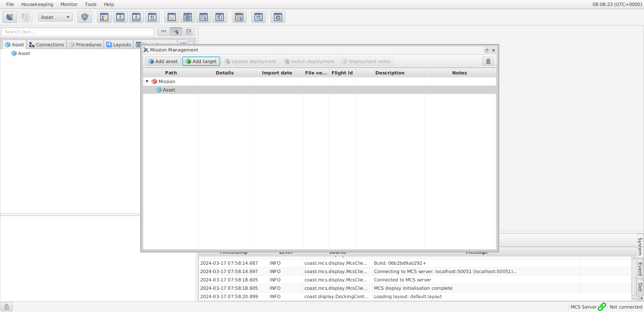Click the satellite dish connect icon
This screenshot has width=644, height=312.
tap(10, 17)
